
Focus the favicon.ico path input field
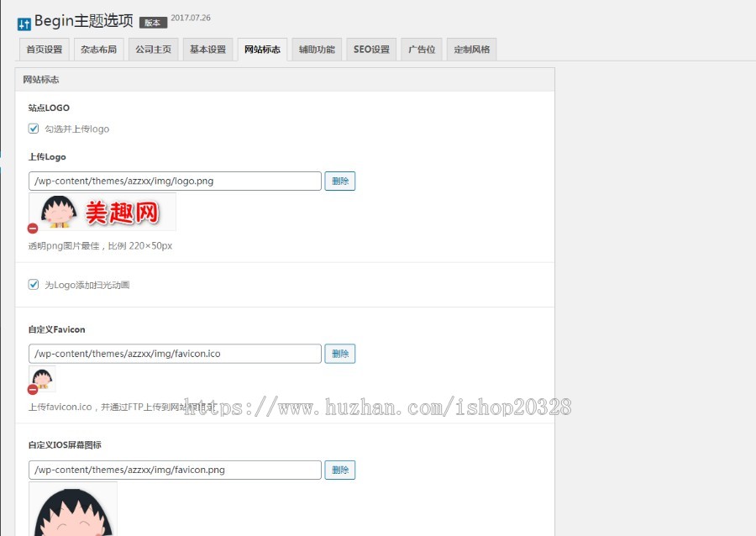175,354
